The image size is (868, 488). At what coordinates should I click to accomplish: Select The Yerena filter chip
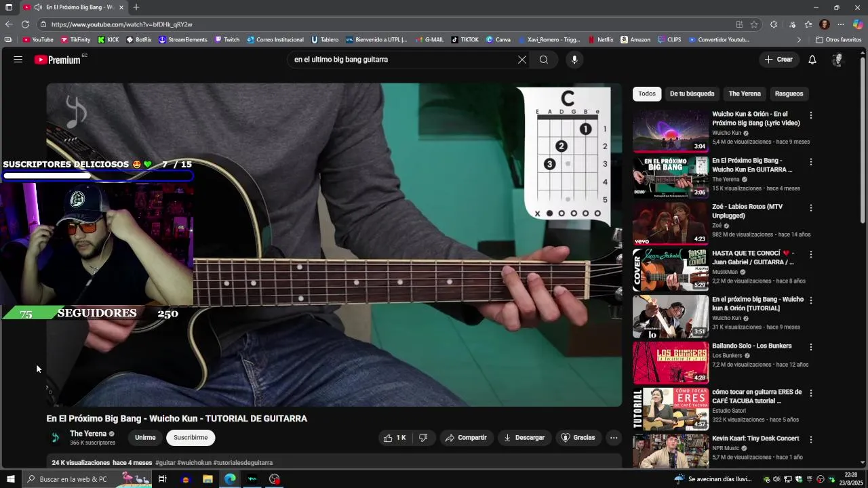point(745,94)
